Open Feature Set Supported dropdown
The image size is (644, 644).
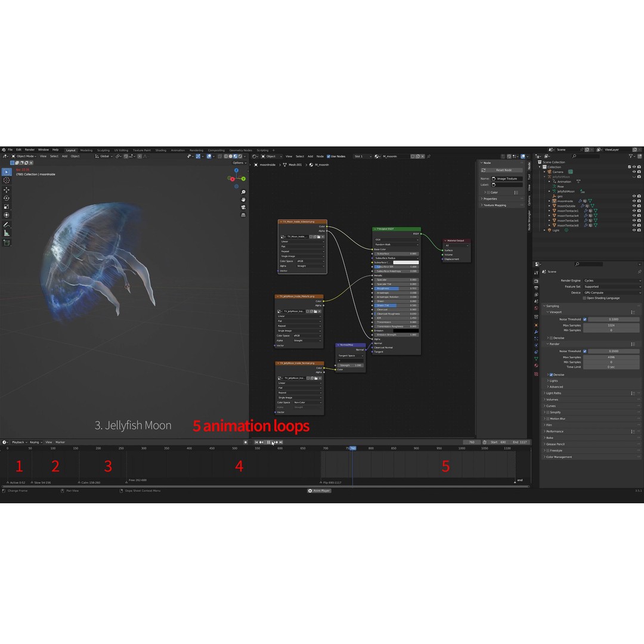tap(612, 287)
